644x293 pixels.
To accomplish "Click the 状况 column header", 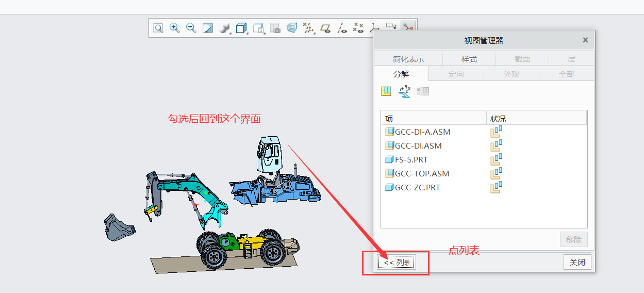I will 537,119.
